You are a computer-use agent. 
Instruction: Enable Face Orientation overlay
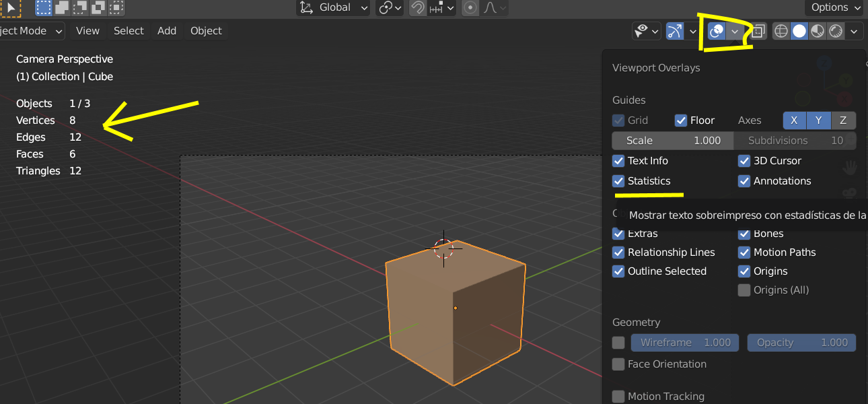(618, 364)
